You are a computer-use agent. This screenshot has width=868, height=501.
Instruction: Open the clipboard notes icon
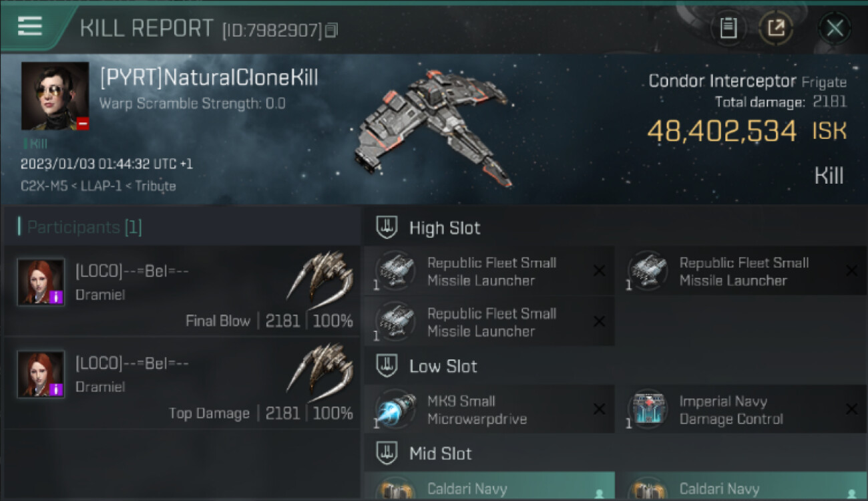click(x=728, y=28)
